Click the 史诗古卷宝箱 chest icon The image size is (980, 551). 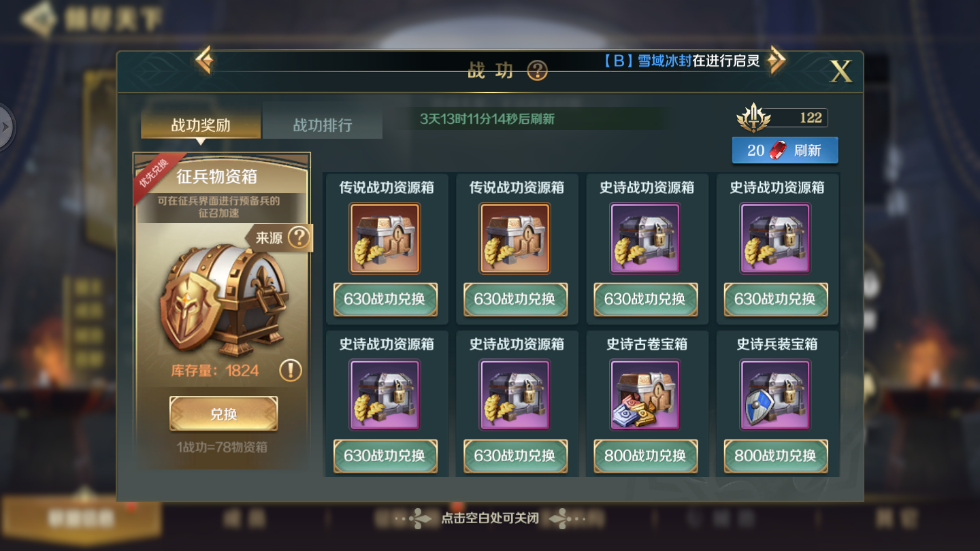click(645, 395)
